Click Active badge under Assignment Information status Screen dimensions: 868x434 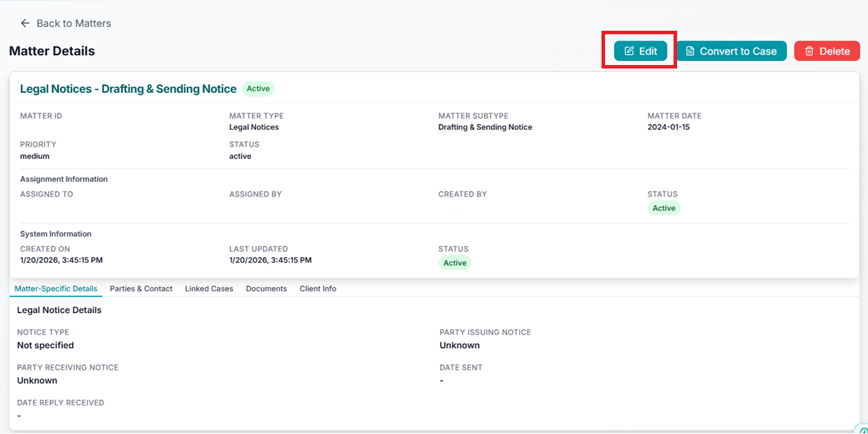point(664,208)
